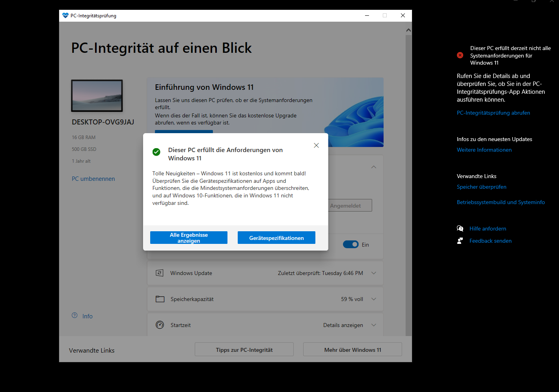Click Alle Ergebnisse anzeigen button
Screen dimensions: 559x392
(189, 238)
